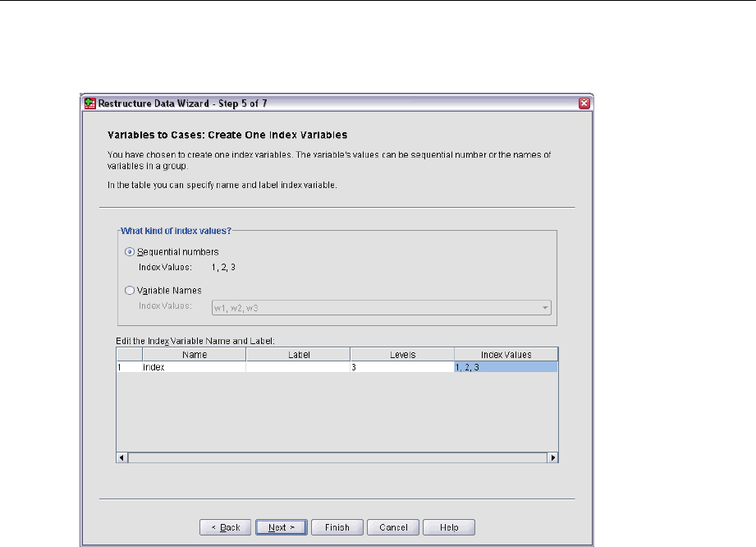Select the Sequential numbers radio button
Image resolution: width=756 pixels, height=547 pixels.
point(129,252)
